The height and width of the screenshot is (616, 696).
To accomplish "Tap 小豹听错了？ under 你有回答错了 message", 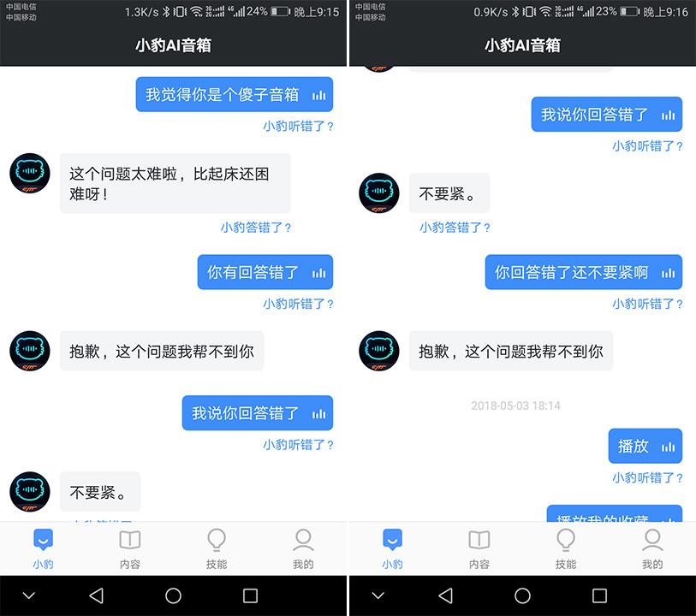I will [298, 304].
